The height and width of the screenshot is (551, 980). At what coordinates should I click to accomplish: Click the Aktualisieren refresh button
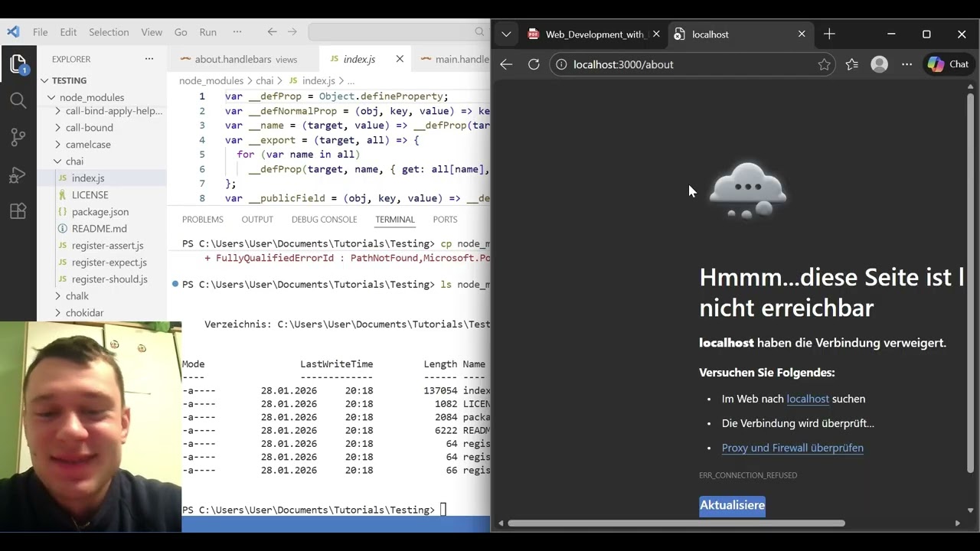coord(732,506)
